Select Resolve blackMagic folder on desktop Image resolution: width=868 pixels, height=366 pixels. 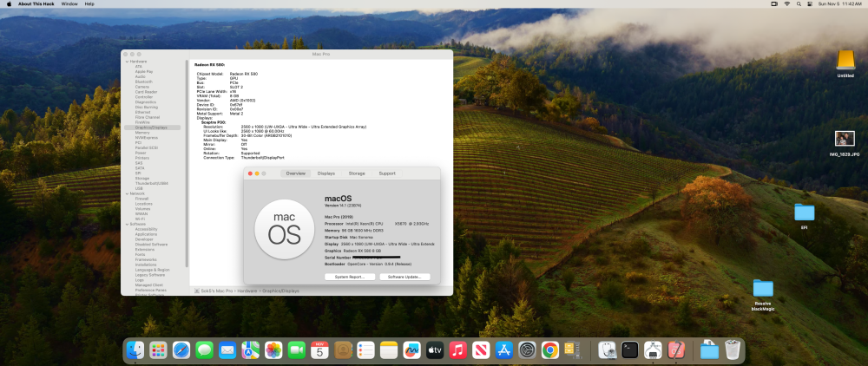coord(763,295)
